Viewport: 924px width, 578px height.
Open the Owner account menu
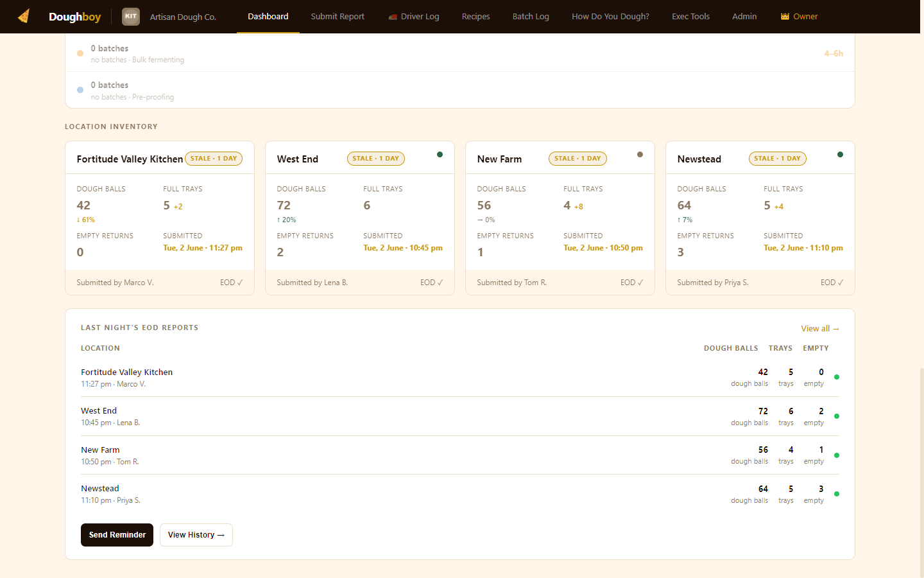800,17
